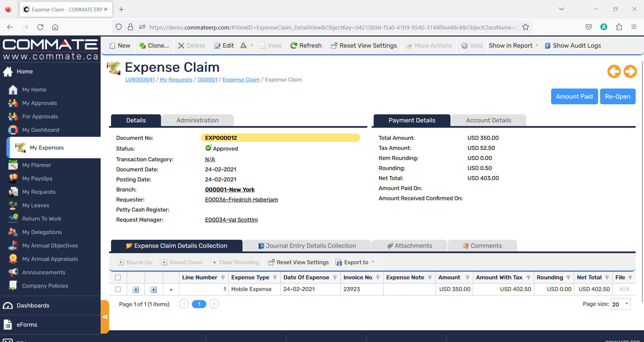Go to next record with orange forward arrow

pos(630,71)
